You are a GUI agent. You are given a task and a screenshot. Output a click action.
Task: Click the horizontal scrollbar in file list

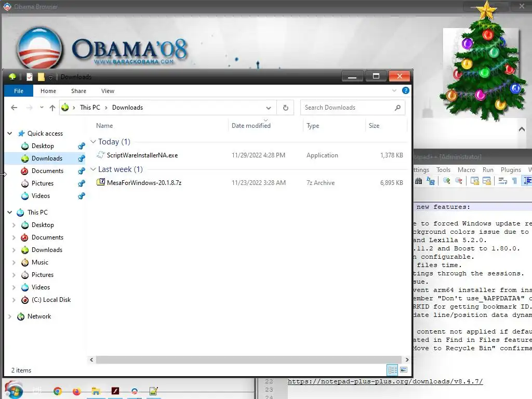coord(248,360)
